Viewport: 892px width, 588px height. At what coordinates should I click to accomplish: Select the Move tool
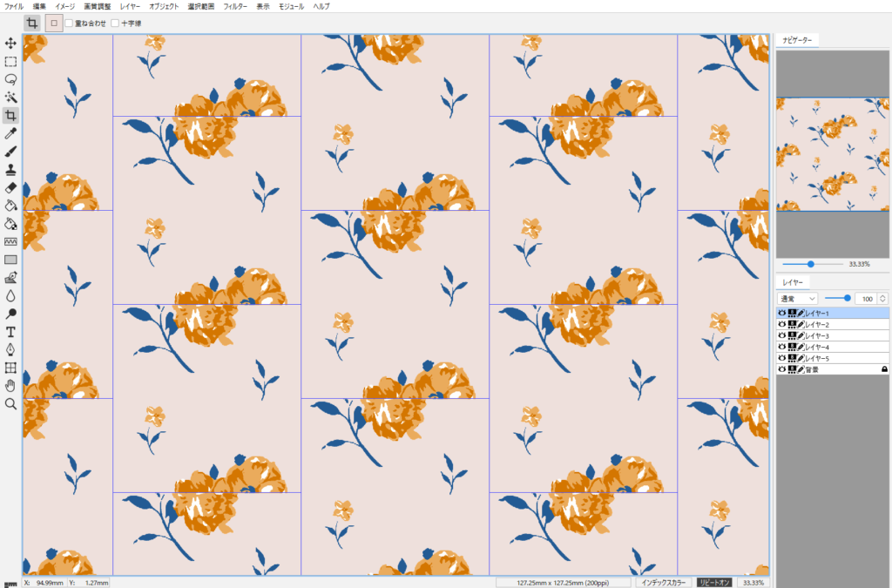tap(10, 44)
